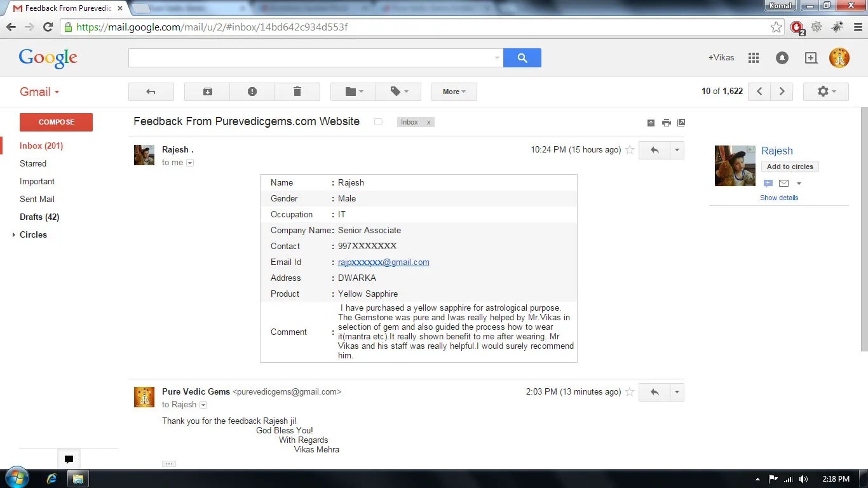Open the Inbox (201) folder
Viewport: 868px width, 488px height.
pos(41,146)
